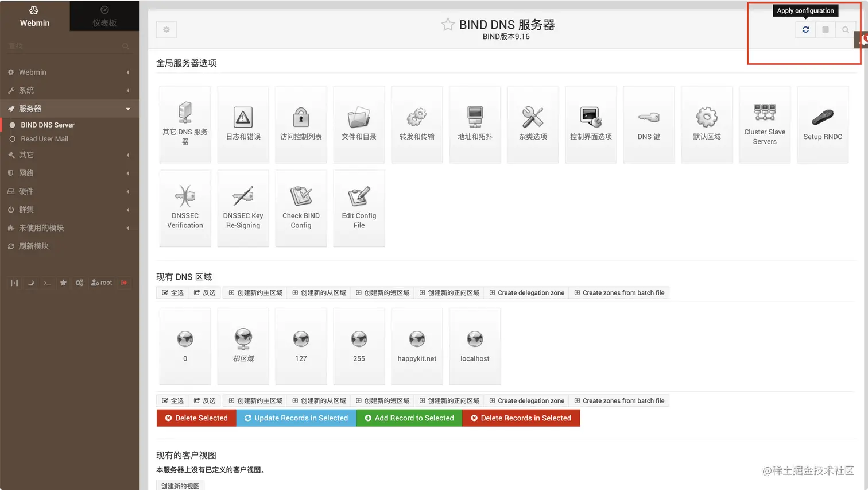Image resolution: width=868 pixels, height=490 pixels.
Task: Click the Apply configuration refresh icon
Action: [x=805, y=29]
